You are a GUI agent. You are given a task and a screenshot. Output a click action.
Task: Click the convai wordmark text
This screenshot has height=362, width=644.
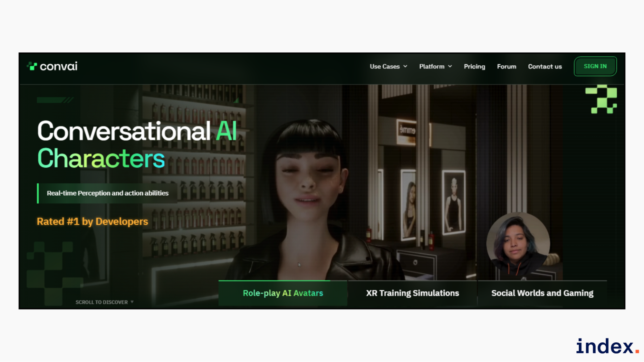click(x=59, y=66)
